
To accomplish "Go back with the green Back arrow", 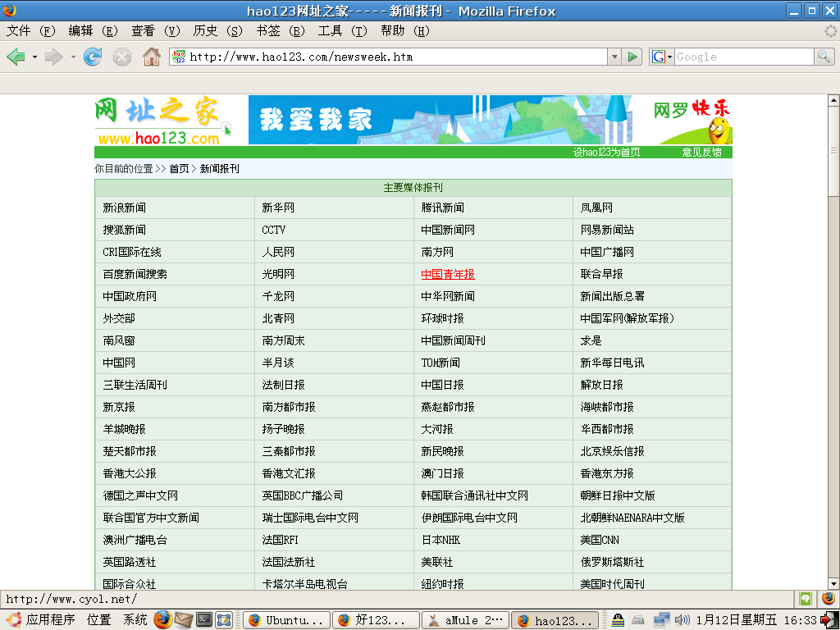I will tap(16, 57).
